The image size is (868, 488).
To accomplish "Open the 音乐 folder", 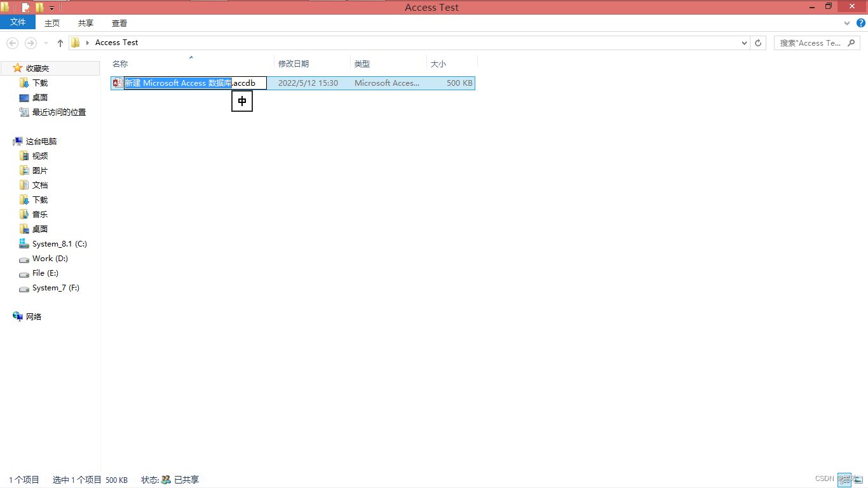I will (40, 214).
